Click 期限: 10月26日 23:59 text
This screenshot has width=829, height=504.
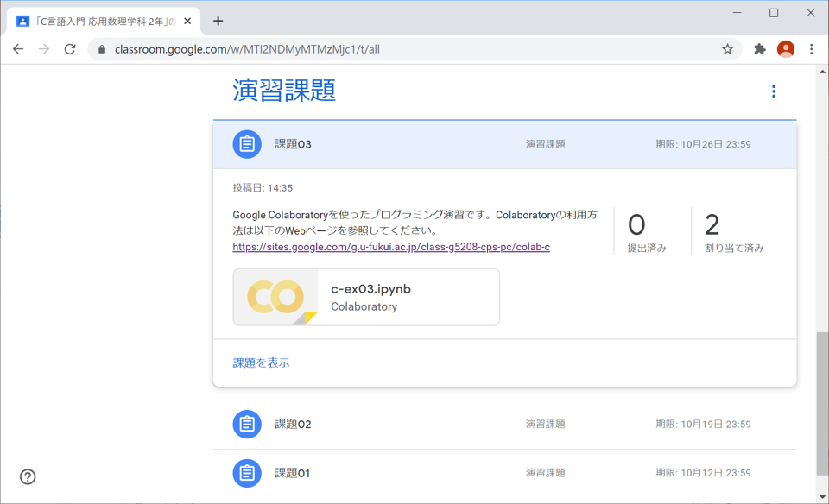(x=703, y=144)
